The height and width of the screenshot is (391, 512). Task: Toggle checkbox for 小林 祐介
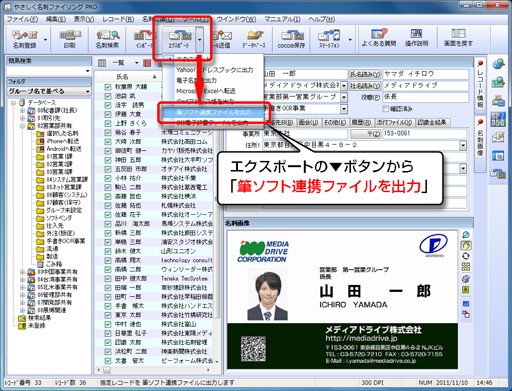[x=107, y=178]
